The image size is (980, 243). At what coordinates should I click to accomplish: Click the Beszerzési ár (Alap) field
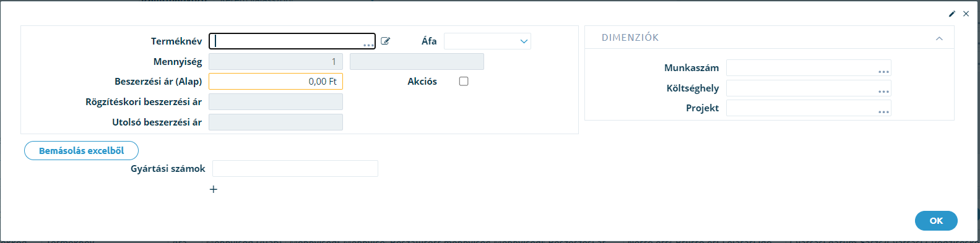point(275,82)
